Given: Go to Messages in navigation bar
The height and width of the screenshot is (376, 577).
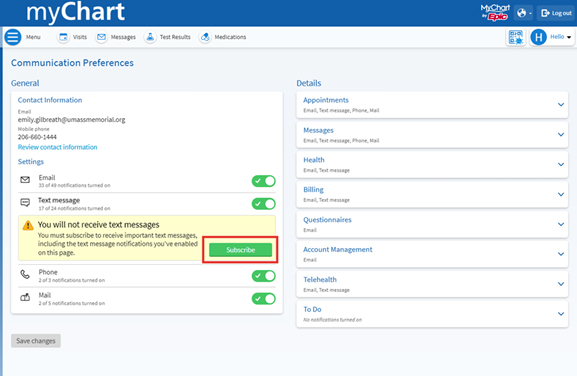Looking at the screenshot, I should tap(123, 37).
